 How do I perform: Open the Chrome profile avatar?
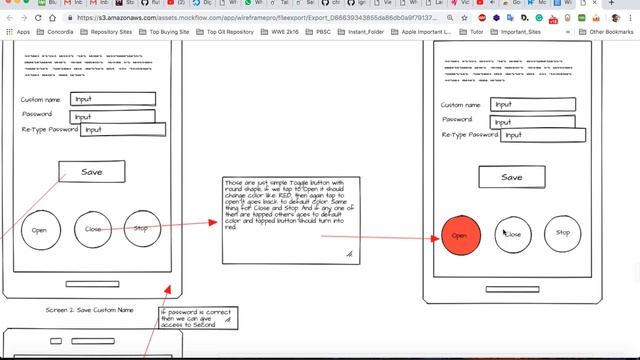(x=616, y=18)
